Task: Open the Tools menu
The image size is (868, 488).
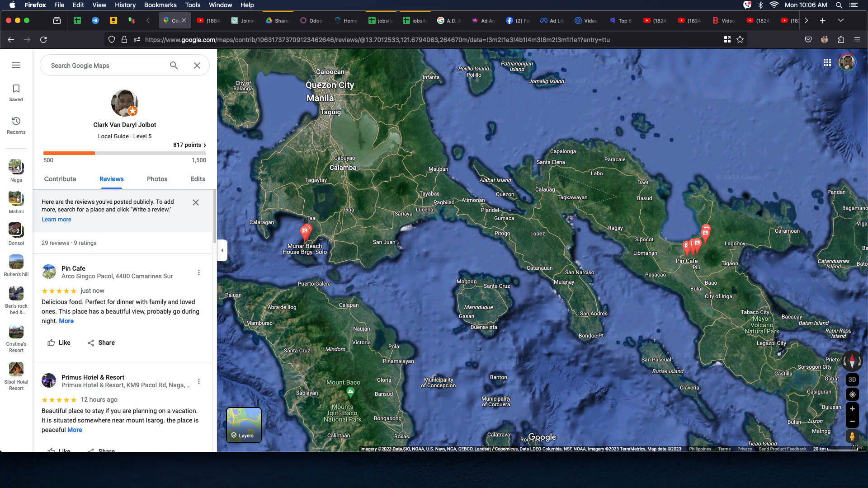Action: (x=193, y=5)
